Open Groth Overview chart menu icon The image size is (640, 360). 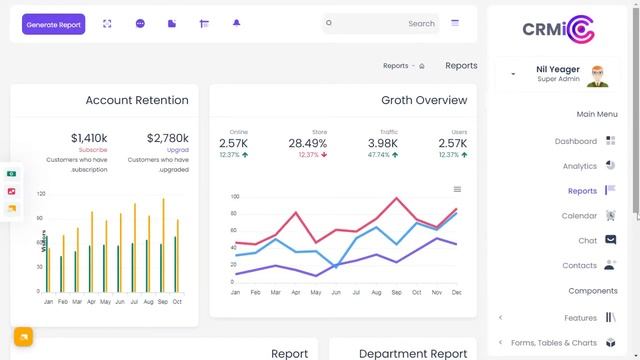pos(457,189)
